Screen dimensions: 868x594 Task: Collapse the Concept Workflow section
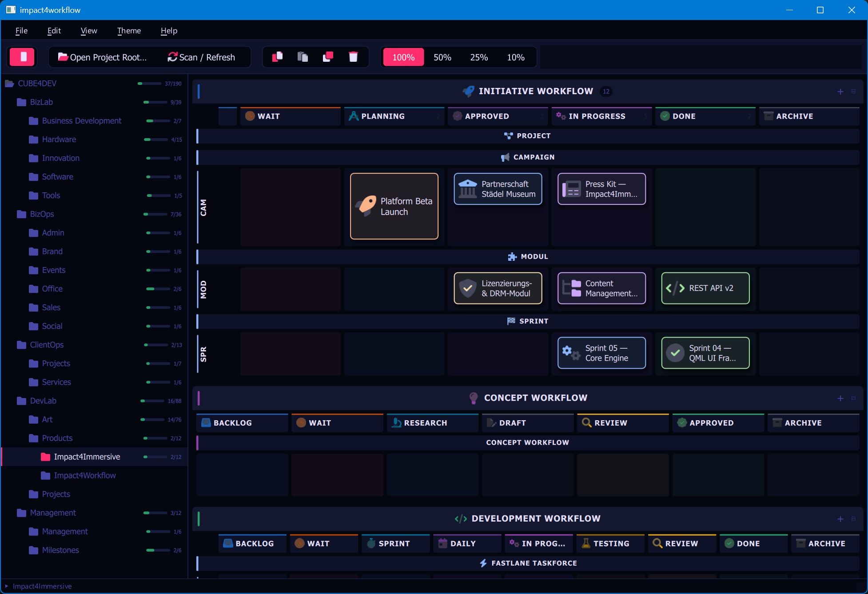(853, 398)
